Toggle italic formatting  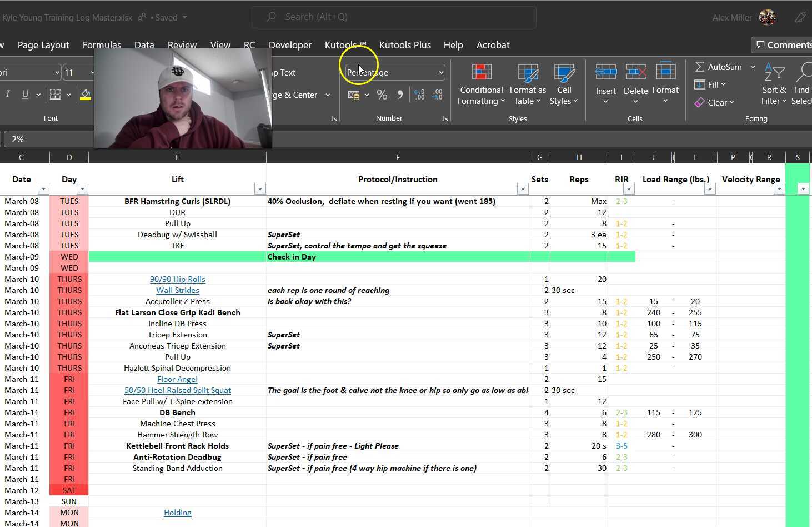[x=8, y=95]
